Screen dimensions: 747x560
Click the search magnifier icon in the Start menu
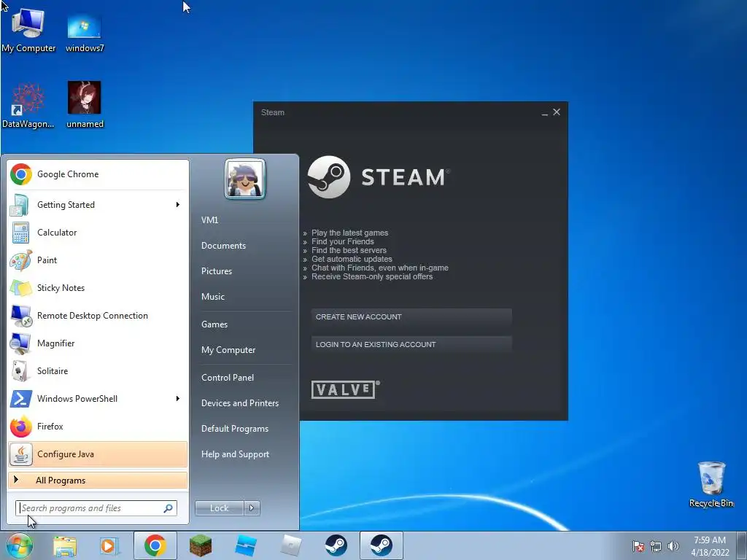(x=169, y=508)
